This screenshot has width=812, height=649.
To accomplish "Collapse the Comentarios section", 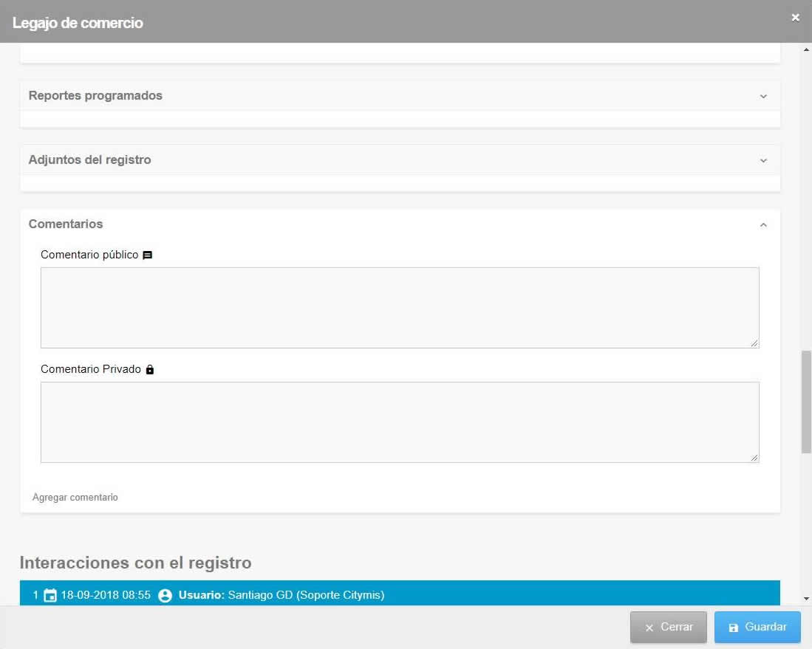I will 763,224.
